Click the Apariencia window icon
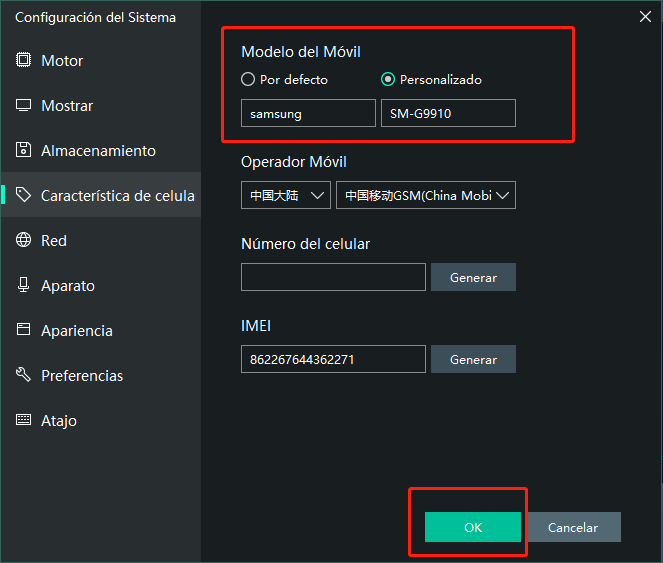 pos(23,329)
